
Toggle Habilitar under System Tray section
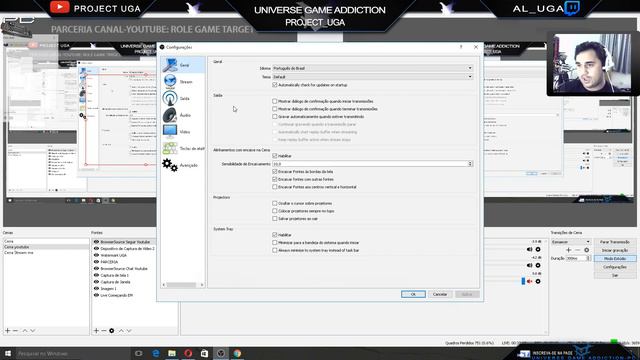point(275,235)
